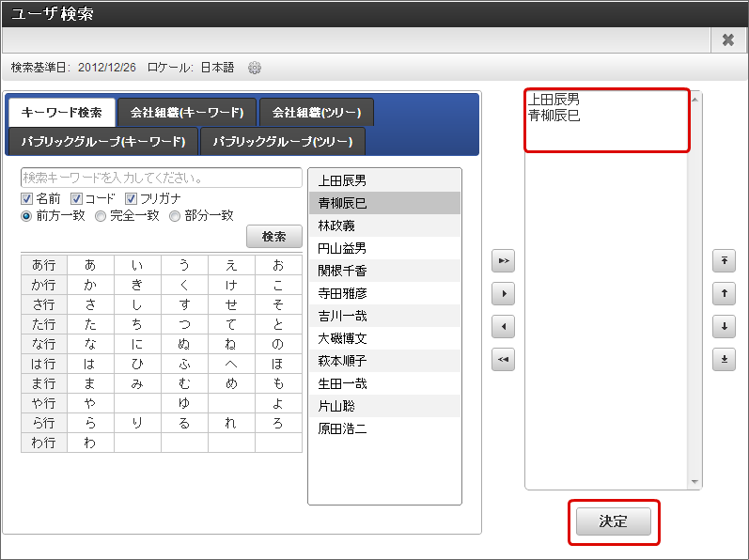Filter by kana の

pyautogui.click(x=278, y=344)
